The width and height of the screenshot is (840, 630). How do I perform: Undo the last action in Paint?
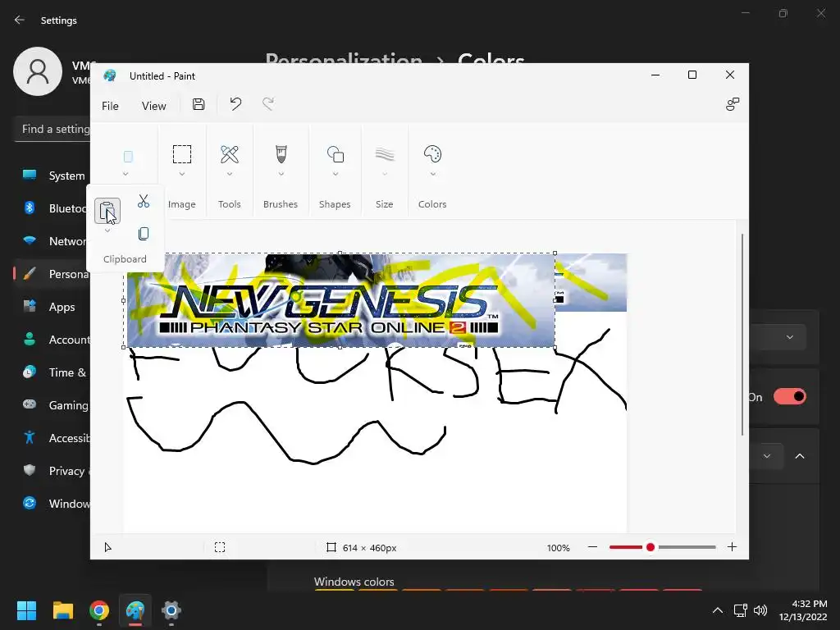[x=235, y=104]
